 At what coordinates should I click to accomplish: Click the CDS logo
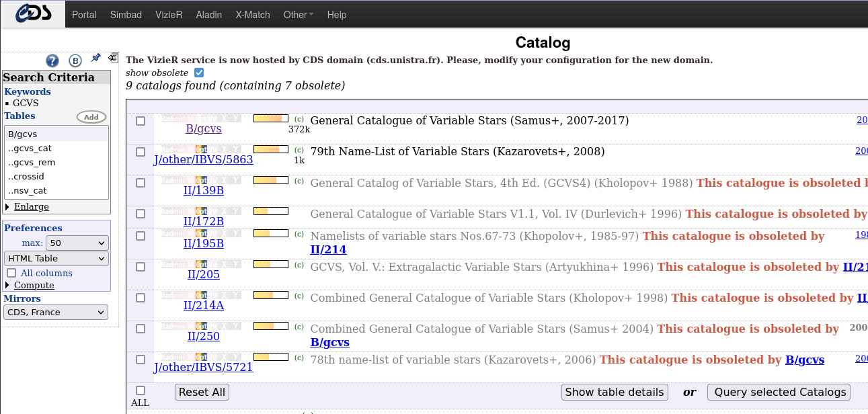tap(33, 13)
